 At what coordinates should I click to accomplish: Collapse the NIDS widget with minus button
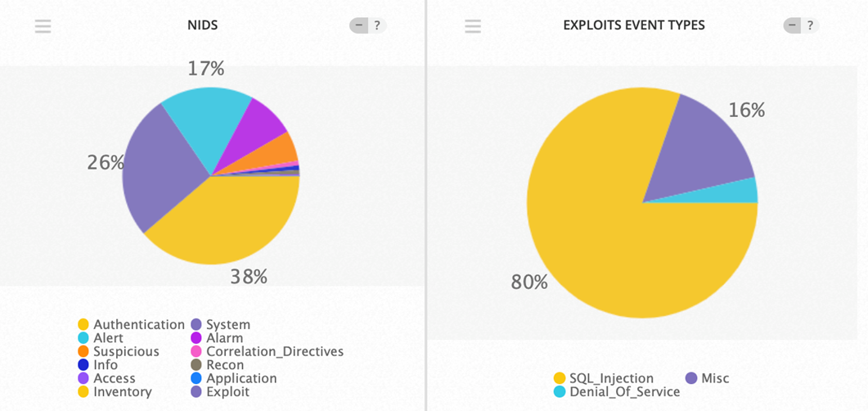pos(359,25)
